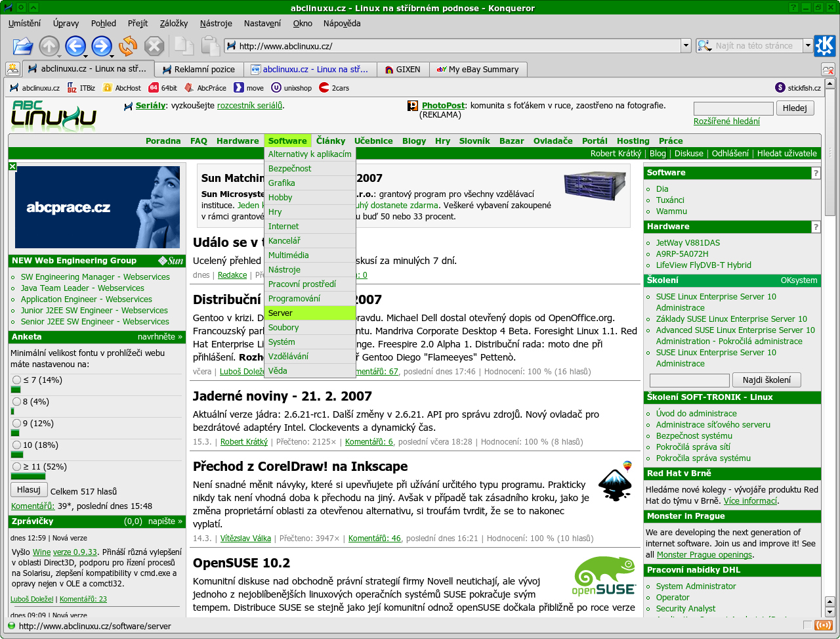
Task: Open the search field dropdown arrow
Action: 807,46
